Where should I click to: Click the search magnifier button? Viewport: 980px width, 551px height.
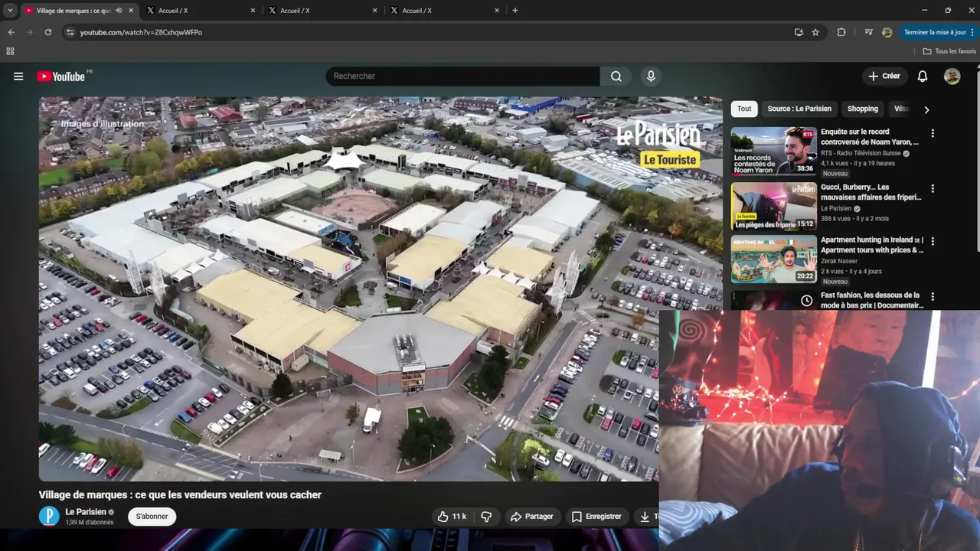coord(616,77)
